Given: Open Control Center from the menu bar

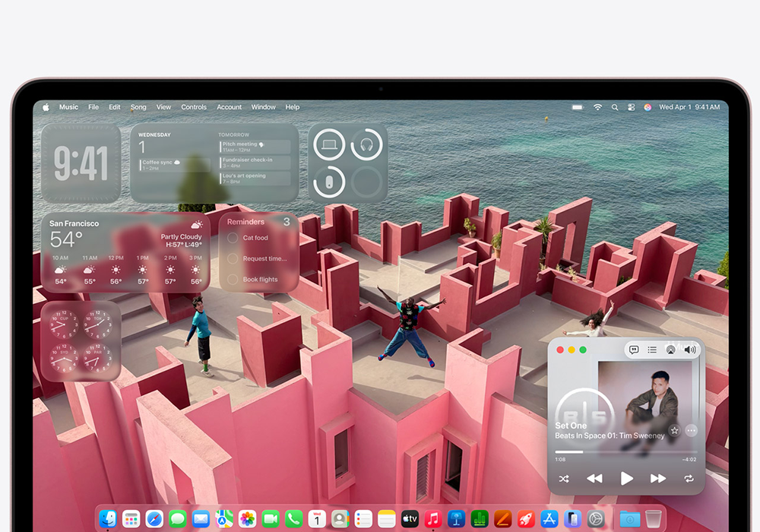Looking at the screenshot, I should coord(631,107).
